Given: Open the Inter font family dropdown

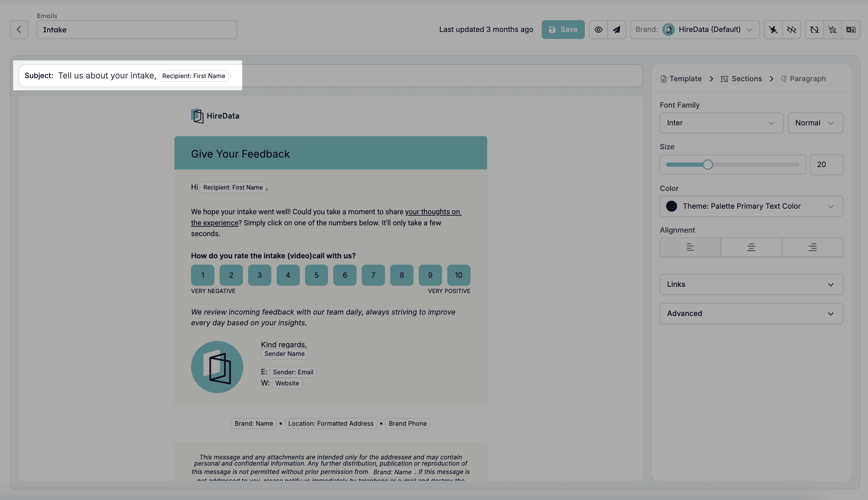Looking at the screenshot, I should click(x=722, y=123).
